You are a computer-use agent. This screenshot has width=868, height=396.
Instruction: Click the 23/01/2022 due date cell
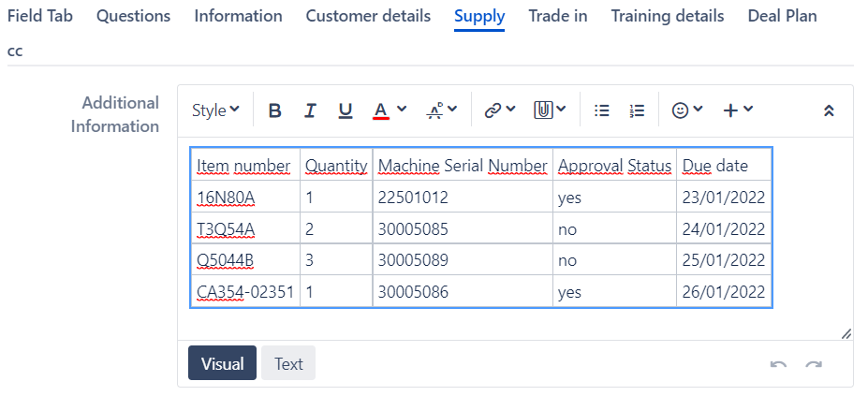coord(724,197)
